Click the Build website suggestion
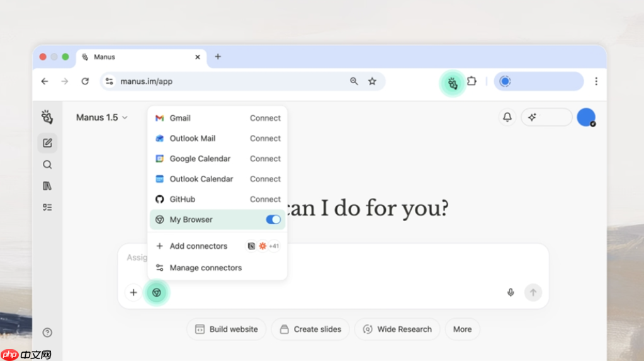The image size is (644, 361). (226, 329)
